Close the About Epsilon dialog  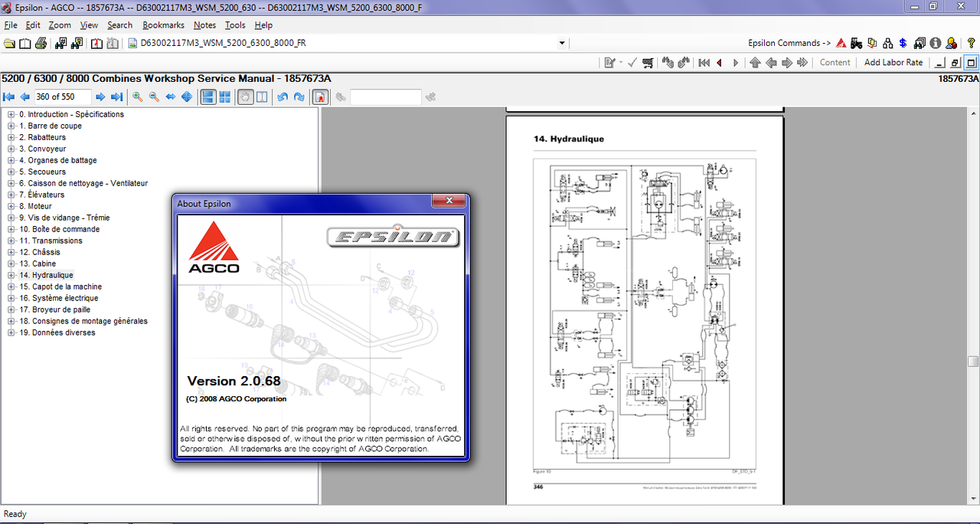click(449, 201)
